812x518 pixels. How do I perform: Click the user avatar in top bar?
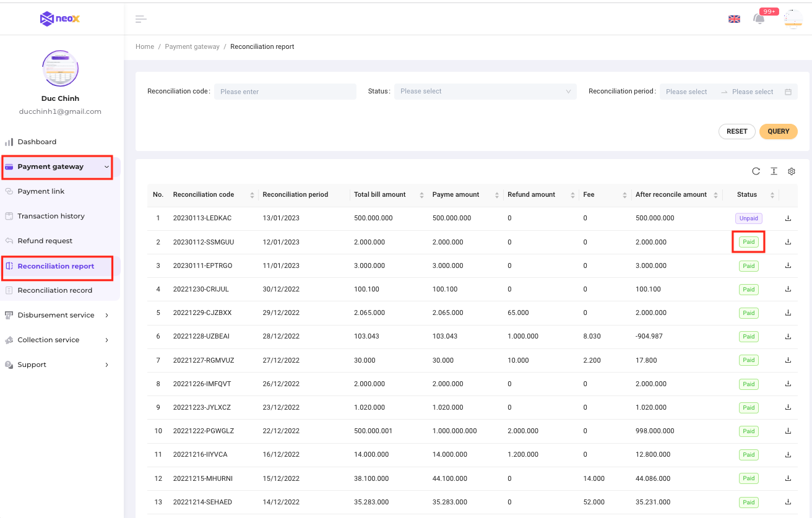(x=793, y=19)
